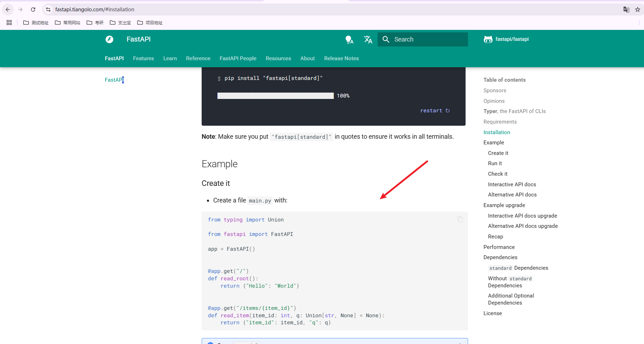Viewport: 644px width, 344px height.
Task: Open the 项目地址 bookmark folder
Action: tap(150, 23)
